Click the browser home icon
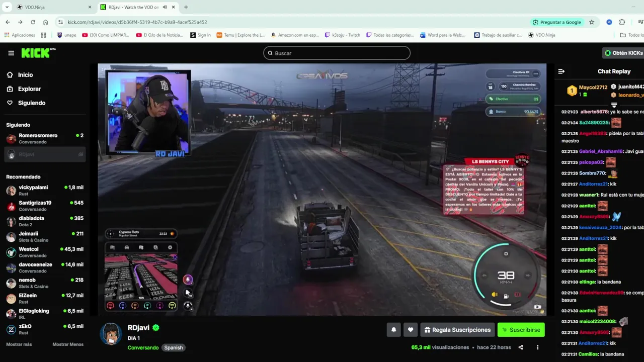The image size is (644, 362). 45,22
